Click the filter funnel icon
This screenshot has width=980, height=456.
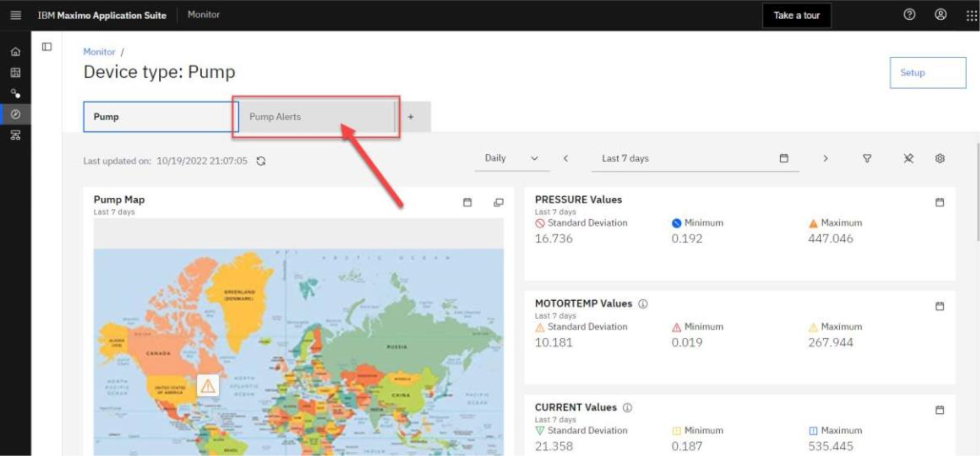point(867,159)
